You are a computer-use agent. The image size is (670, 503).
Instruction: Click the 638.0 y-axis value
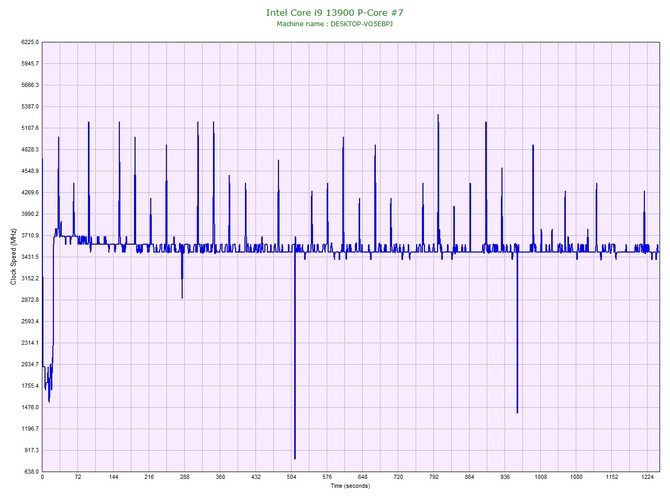coord(31,472)
